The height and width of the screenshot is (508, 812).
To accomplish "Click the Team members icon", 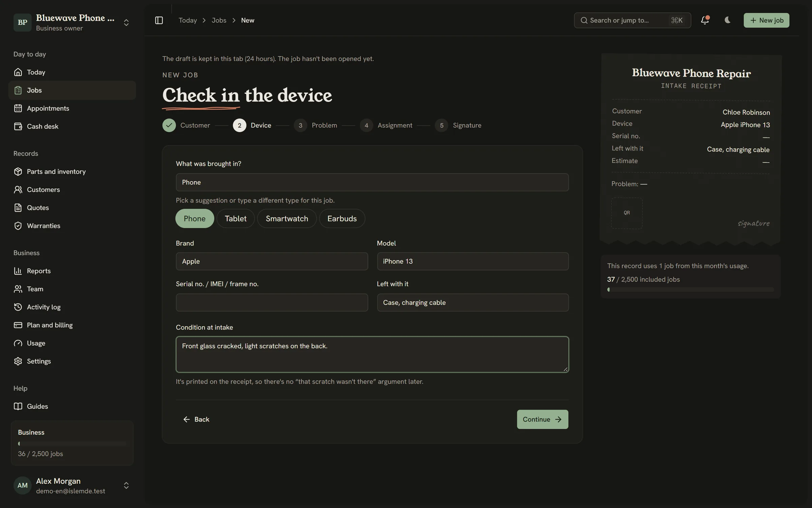I will tap(18, 289).
